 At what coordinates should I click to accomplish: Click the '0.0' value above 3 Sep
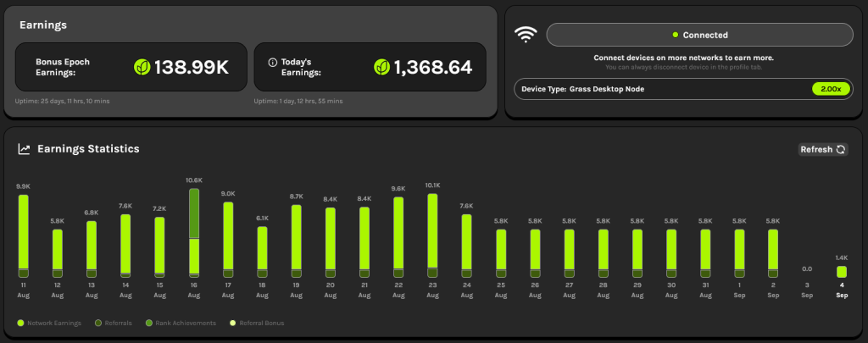tap(807, 269)
